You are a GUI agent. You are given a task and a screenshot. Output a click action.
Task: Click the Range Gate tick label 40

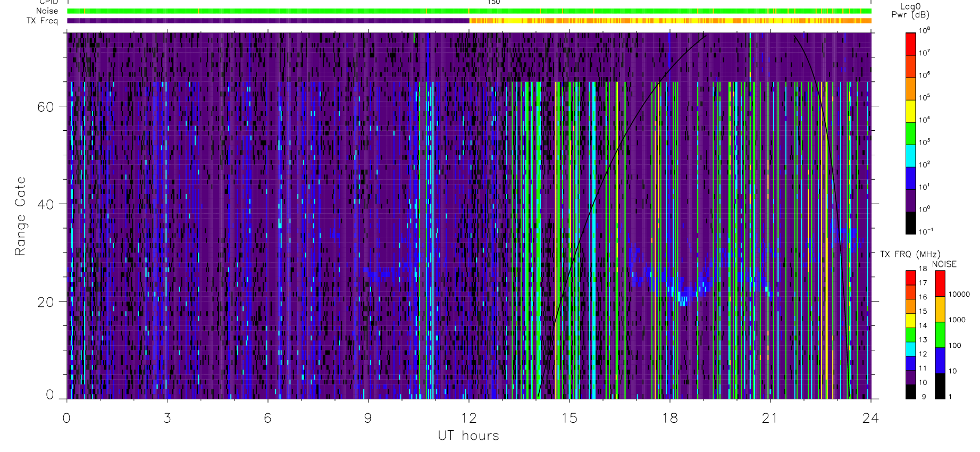coord(45,204)
